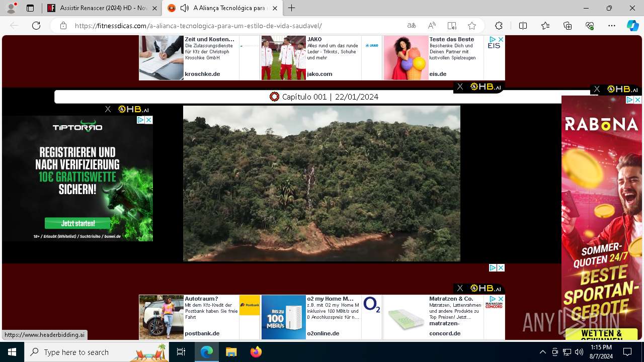Viewport: 644px width, 362px height.
Task: Open the postbank.de ad
Action: coord(199,317)
